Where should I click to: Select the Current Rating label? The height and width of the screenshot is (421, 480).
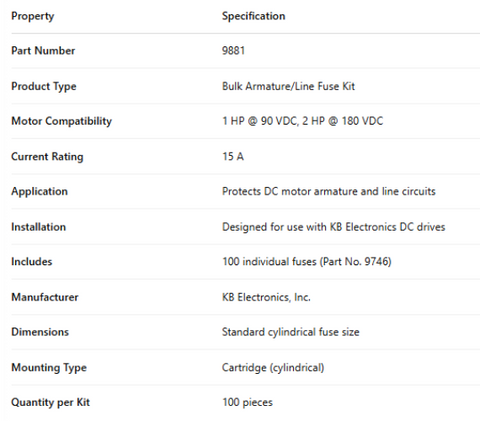pos(47,157)
